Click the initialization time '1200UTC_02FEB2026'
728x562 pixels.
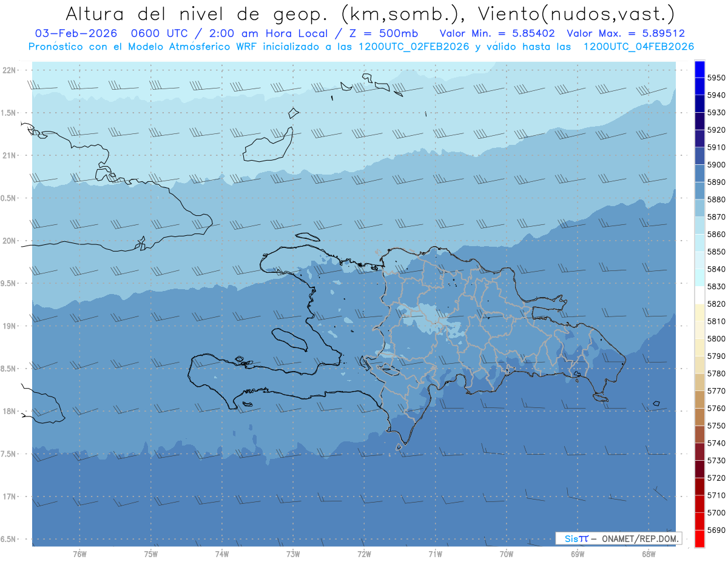414,47
